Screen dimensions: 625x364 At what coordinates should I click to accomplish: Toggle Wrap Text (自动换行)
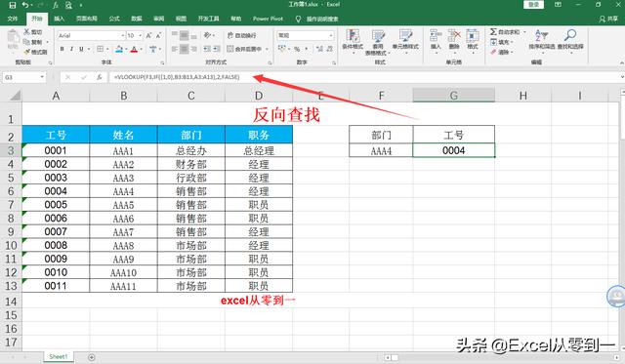click(x=241, y=35)
